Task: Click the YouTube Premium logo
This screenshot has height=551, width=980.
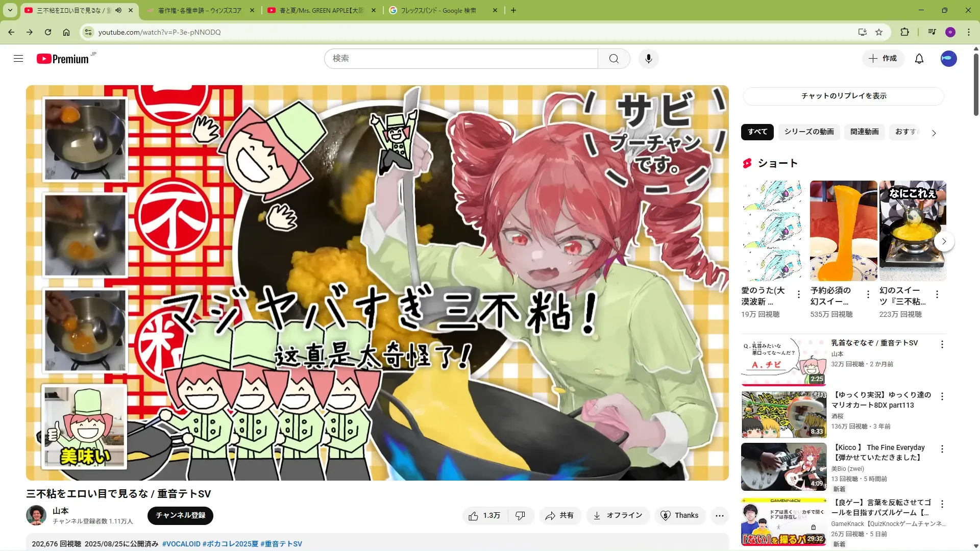Action: [63, 59]
